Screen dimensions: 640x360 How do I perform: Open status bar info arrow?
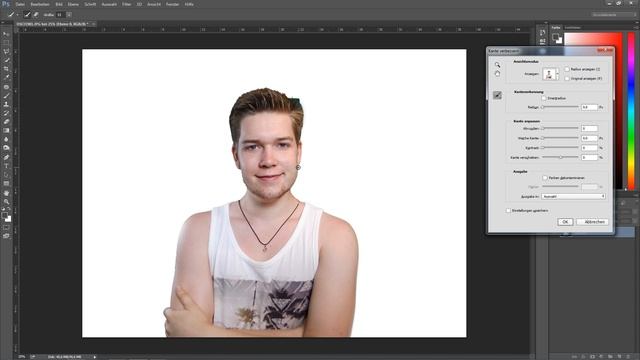[x=95, y=357]
